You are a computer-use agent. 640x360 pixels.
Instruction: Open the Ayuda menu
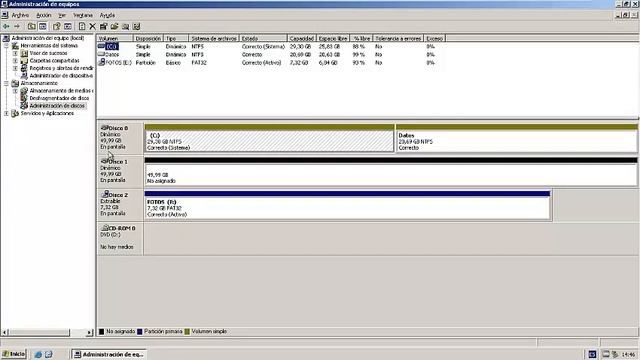(x=107, y=15)
